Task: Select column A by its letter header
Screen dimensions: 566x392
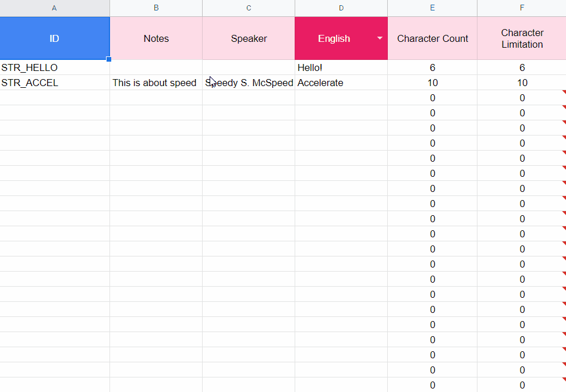Action: [x=55, y=8]
